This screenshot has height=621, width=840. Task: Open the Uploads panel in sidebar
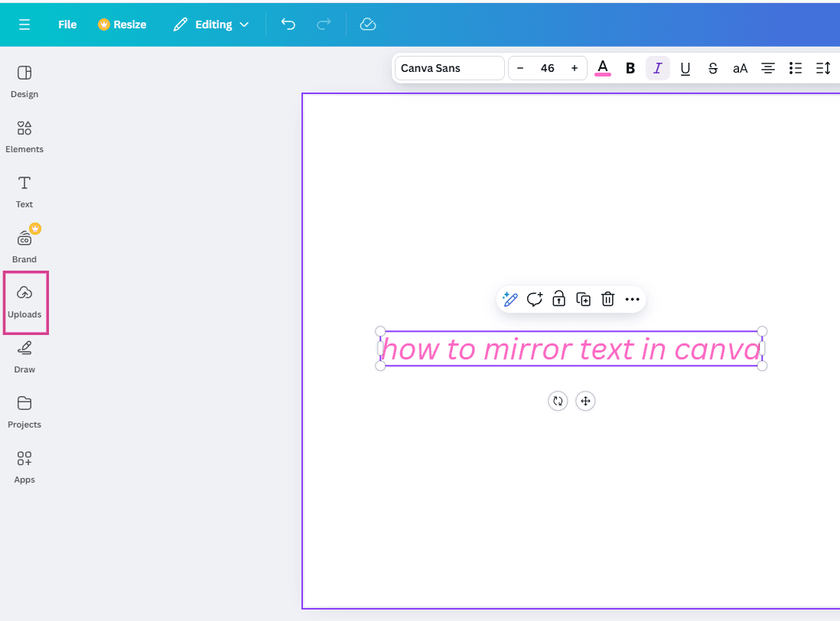tap(24, 302)
